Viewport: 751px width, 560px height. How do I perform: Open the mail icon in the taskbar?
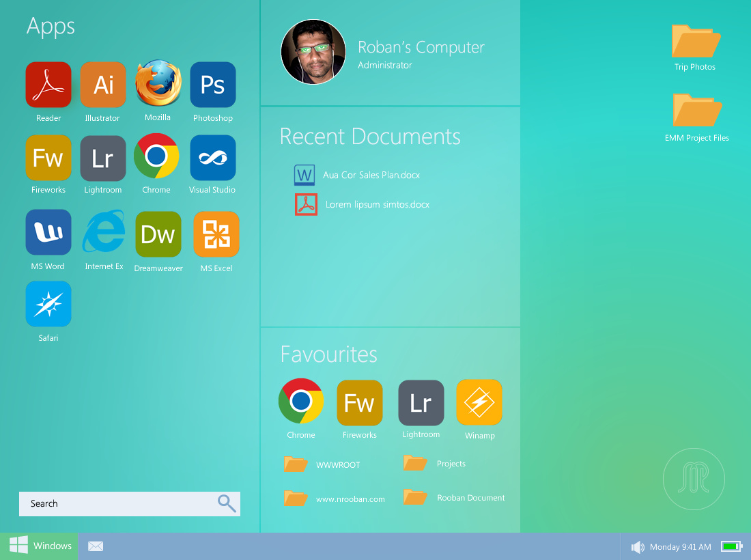96,546
